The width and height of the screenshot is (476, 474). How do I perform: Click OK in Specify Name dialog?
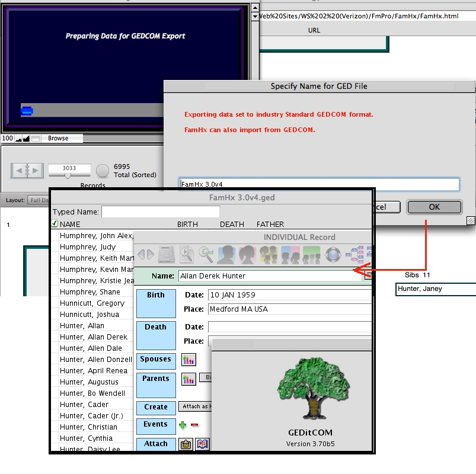coord(434,207)
